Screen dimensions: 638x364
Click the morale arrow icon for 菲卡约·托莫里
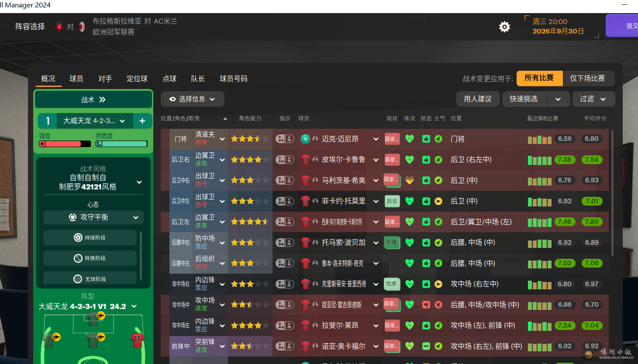pos(438,201)
